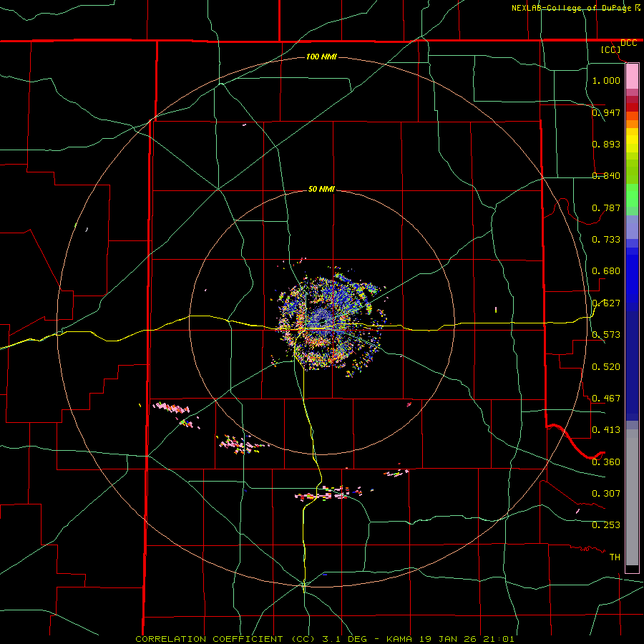Click the "50 NMI" range ring label
This screenshot has height=644, width=644.
321,189
